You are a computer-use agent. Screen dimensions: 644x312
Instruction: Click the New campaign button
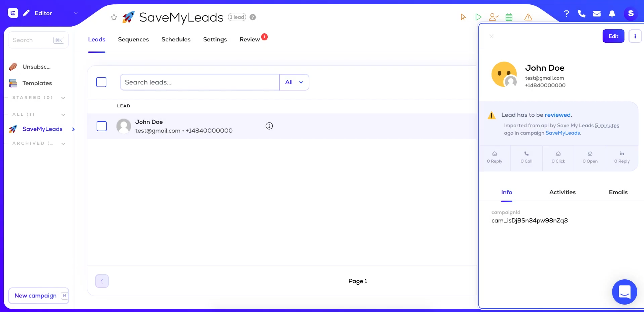(39, 296)
